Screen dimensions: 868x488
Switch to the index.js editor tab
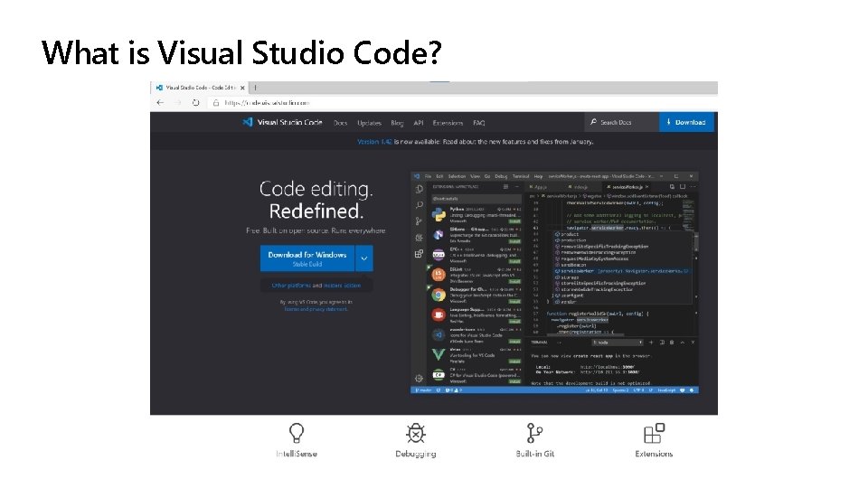coord(579,187)
